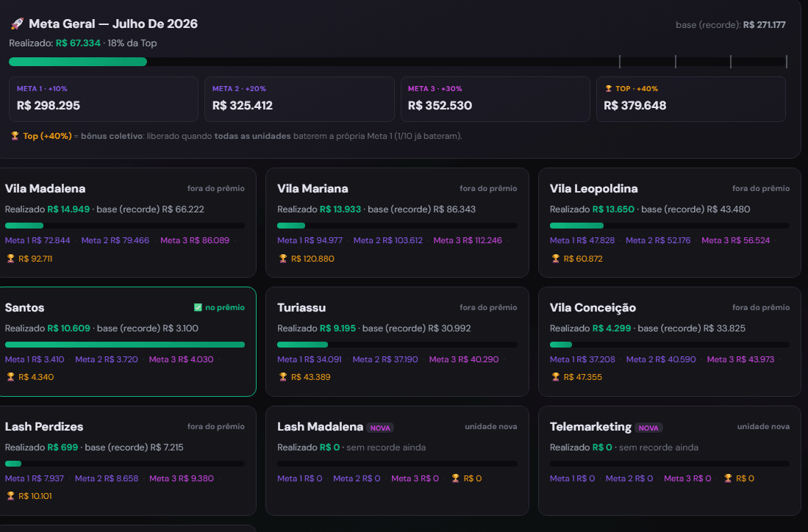Click Vila Leopoldina's trophy icon R$ 60.872
Viewport: 808px width, 532px height.
click(556, 259)
